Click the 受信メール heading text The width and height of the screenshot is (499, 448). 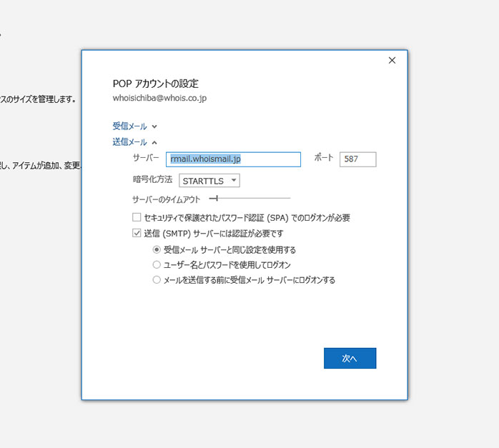pos(130,126)
